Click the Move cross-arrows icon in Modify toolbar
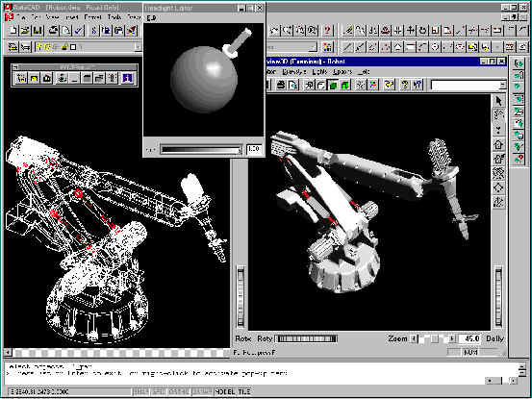This screenshot has width=532, height=399. [410, 31]
